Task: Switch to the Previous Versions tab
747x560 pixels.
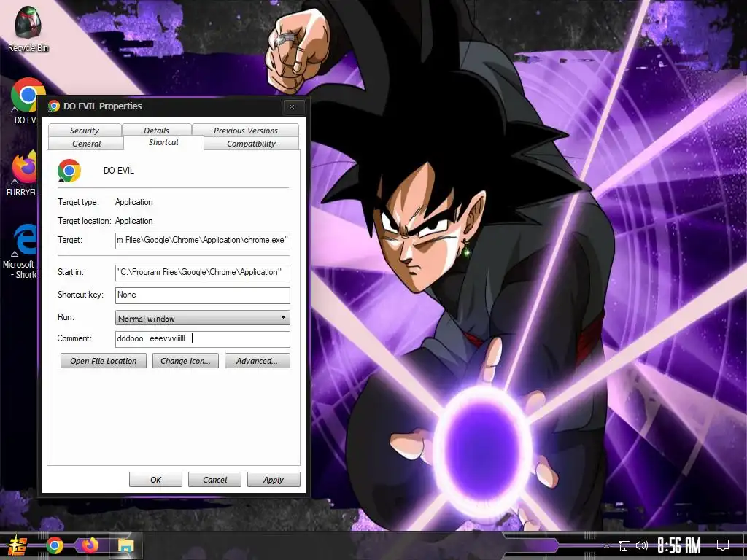Action: click(245, 130)
